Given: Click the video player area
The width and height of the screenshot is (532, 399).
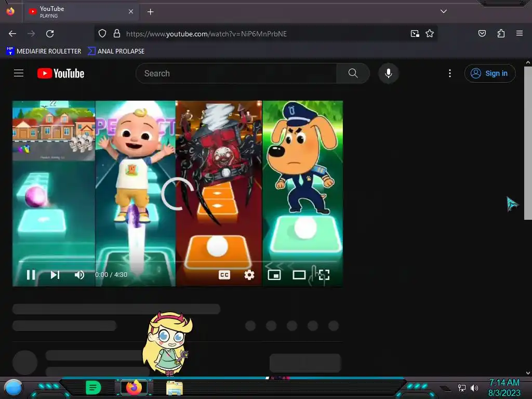Looking at the screenshot, I should coord(178,193).
